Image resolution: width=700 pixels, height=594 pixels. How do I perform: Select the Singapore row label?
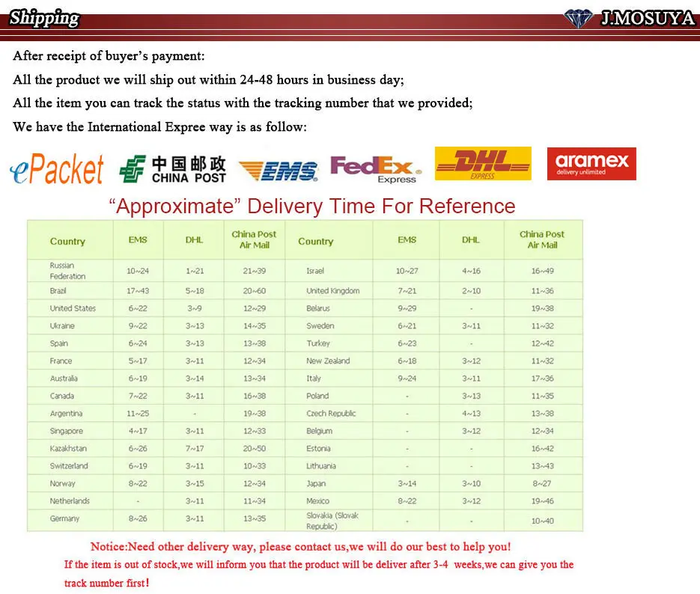[66, 431]
